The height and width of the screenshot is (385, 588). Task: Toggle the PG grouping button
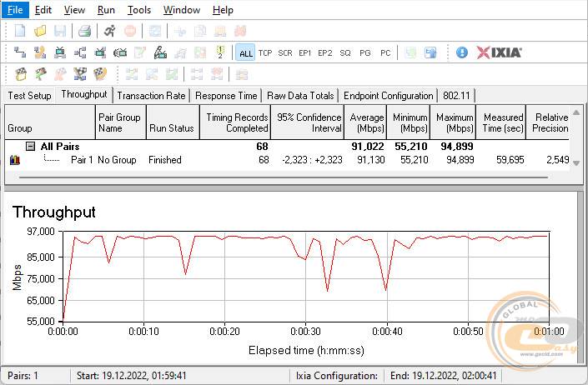(x=365, y=53)
